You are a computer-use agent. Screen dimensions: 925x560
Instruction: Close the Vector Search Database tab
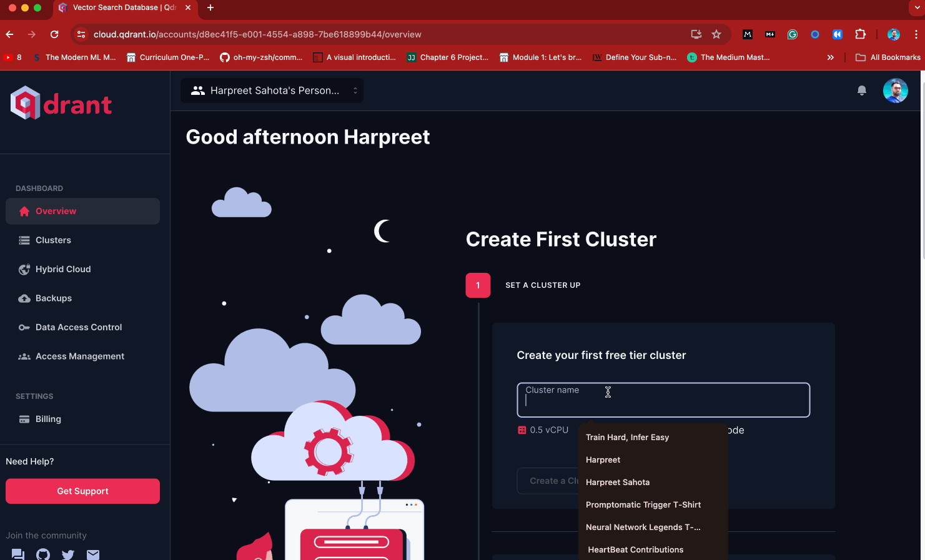(188, 7)
